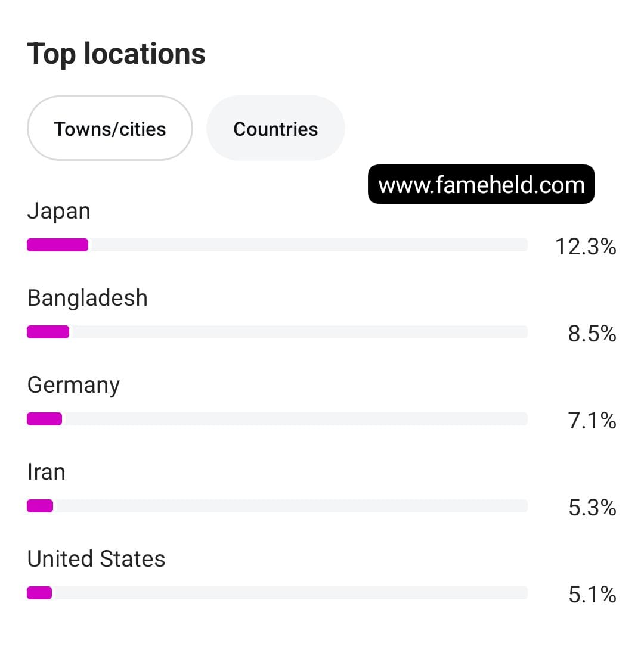The width and height of the screenshot is (644, 662).
Task: Click the magenta fill of Germany's bar
Action: pos(45,419)
